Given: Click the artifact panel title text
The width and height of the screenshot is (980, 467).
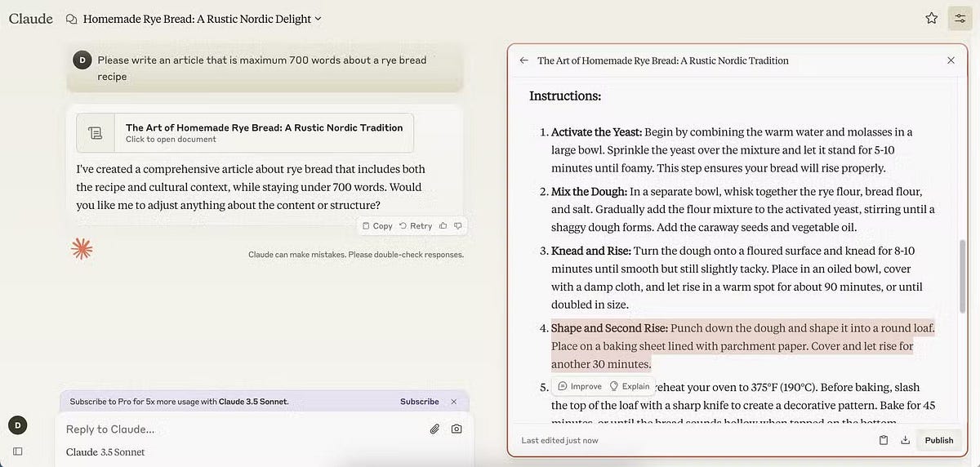Looking at the screenshot, I should (x=663, y=60).
